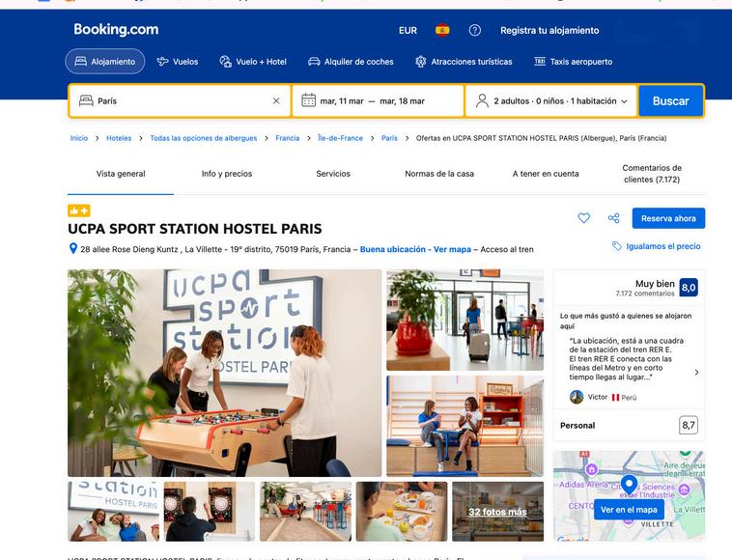Screen dimensions: 732x560
Task: Click the Reserva ahora button
Action: 668,218
